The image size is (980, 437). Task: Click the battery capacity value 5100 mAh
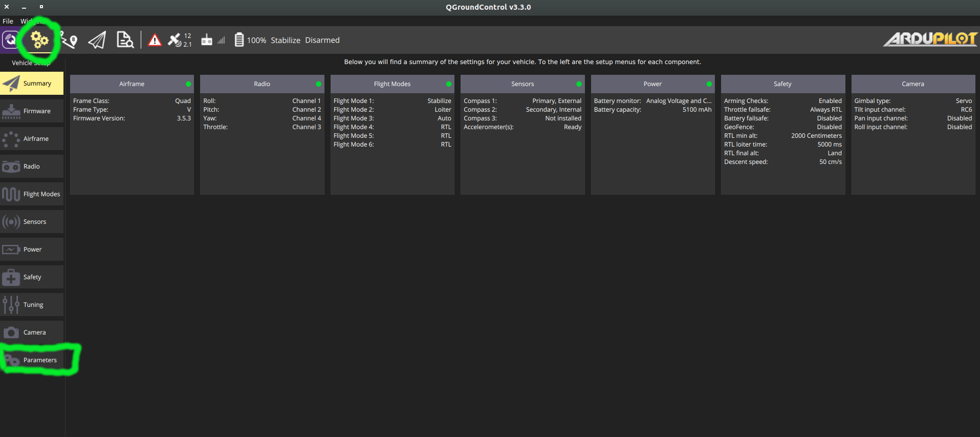[697, 110]
